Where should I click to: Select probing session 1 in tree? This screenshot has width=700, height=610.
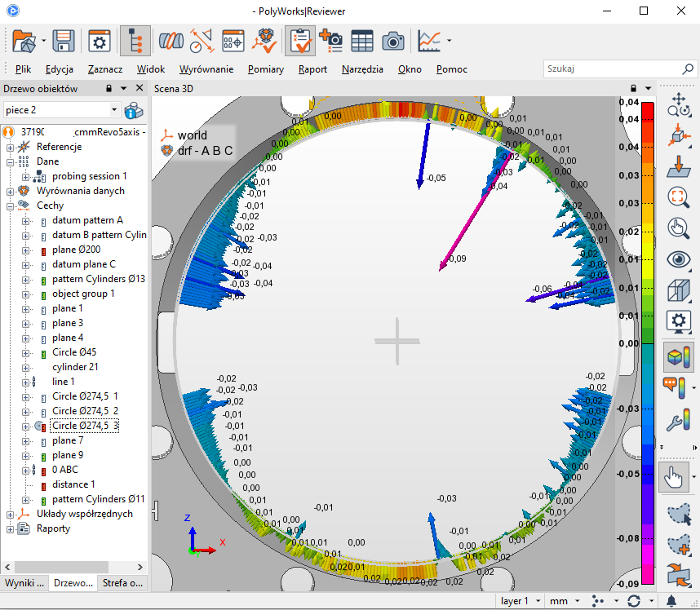tap(89, 176)
